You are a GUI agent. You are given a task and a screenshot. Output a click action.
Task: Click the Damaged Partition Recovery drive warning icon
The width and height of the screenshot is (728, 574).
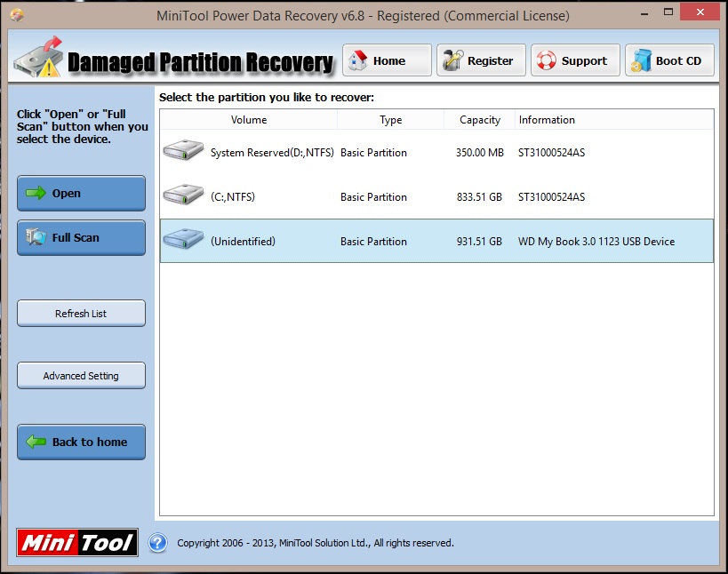[x=38, y=57]
